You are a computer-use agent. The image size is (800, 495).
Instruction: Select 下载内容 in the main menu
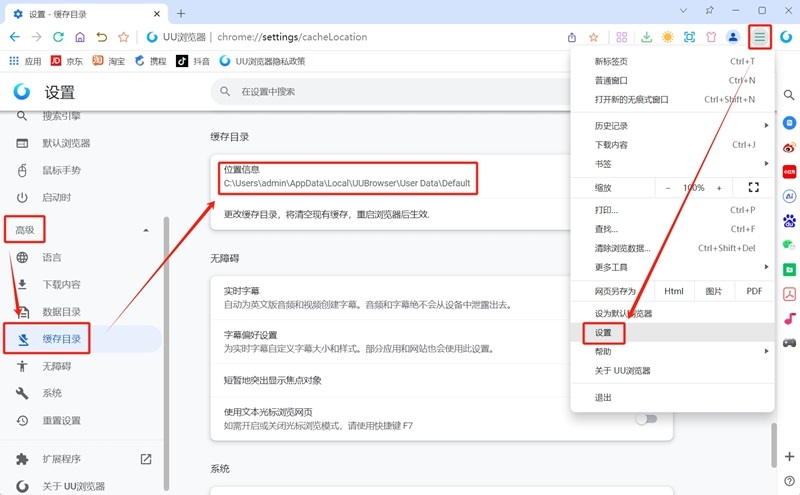[x=672, y=145]
